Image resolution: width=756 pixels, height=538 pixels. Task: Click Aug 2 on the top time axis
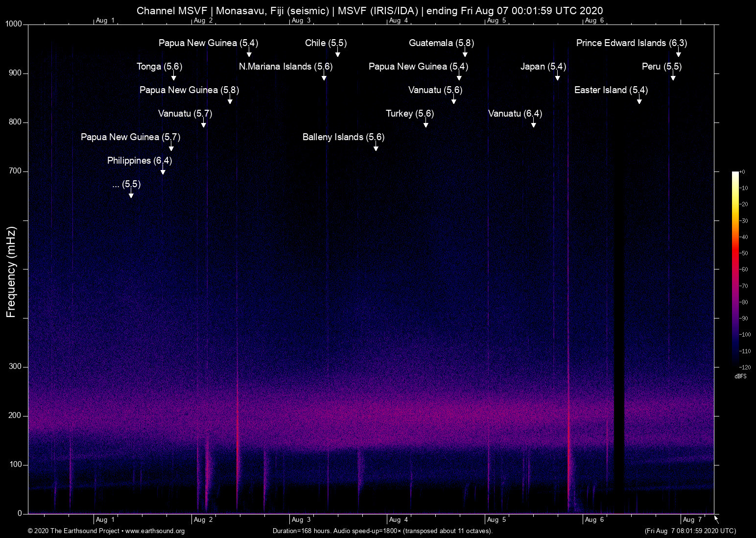tap(203, 21)
